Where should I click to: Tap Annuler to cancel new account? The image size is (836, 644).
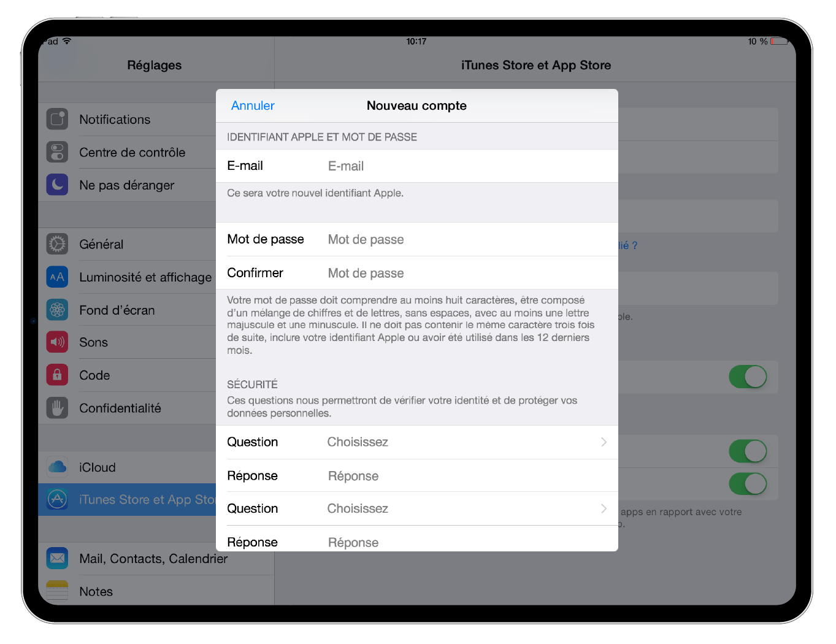[253, 105]
